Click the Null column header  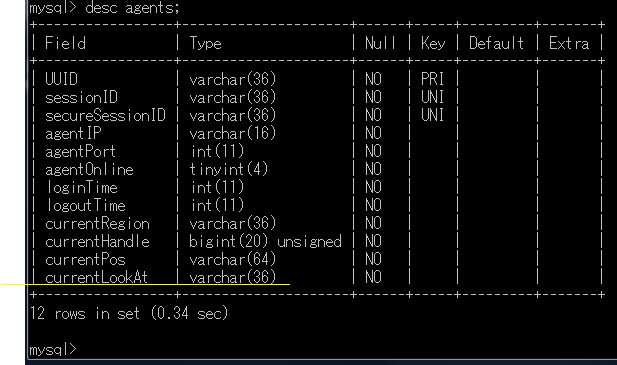point(380,43)
